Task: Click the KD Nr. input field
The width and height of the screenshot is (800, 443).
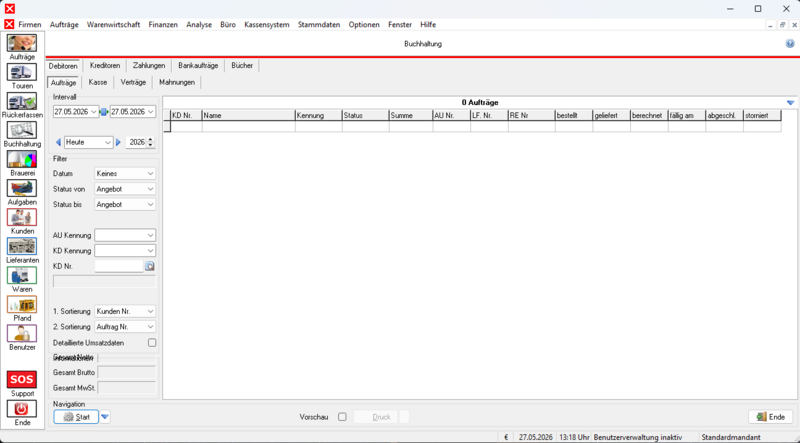Action: point(119,266)
